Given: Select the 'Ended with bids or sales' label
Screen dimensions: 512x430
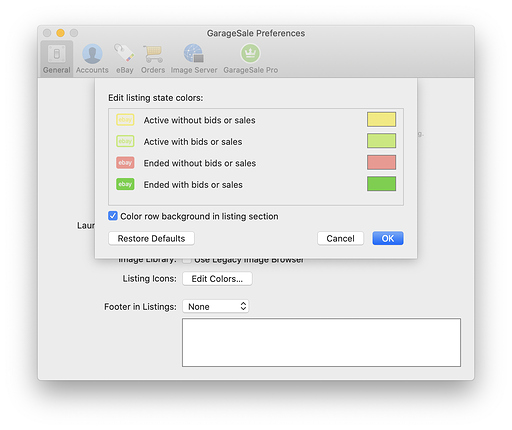Looking at the screenshot, I should pos(193,185).
